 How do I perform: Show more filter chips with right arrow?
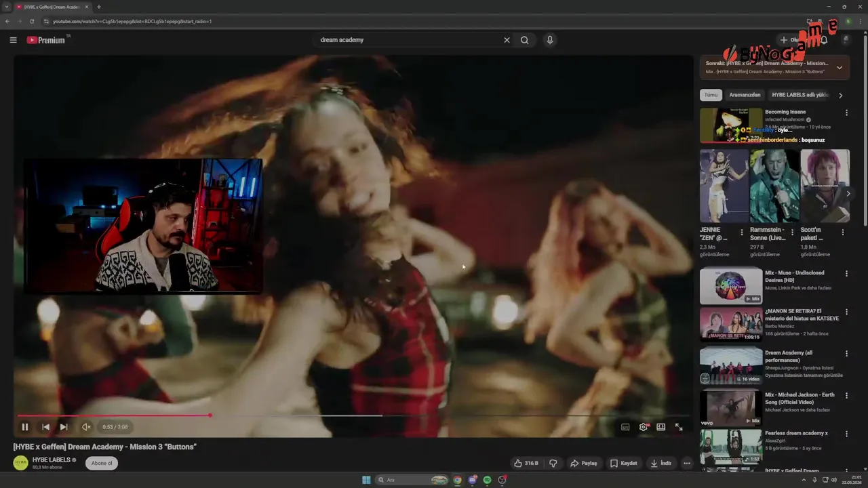pos(840,96)
